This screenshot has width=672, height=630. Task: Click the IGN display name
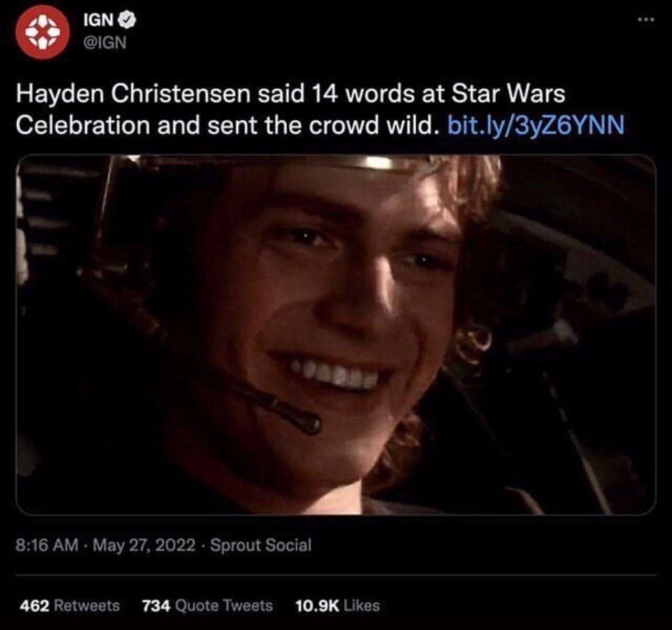coord(98,20)
